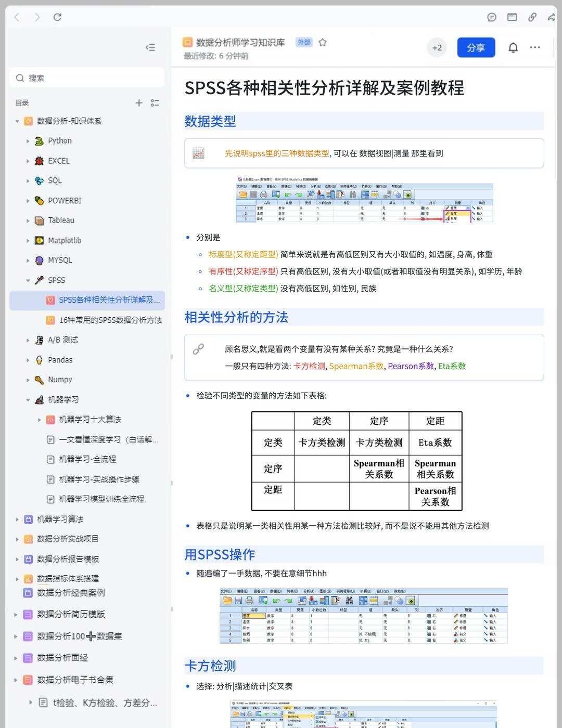Viewport: 562px width, 728px height.
Task: Open the second SPSS data screenshot
Action: point(364,616)
